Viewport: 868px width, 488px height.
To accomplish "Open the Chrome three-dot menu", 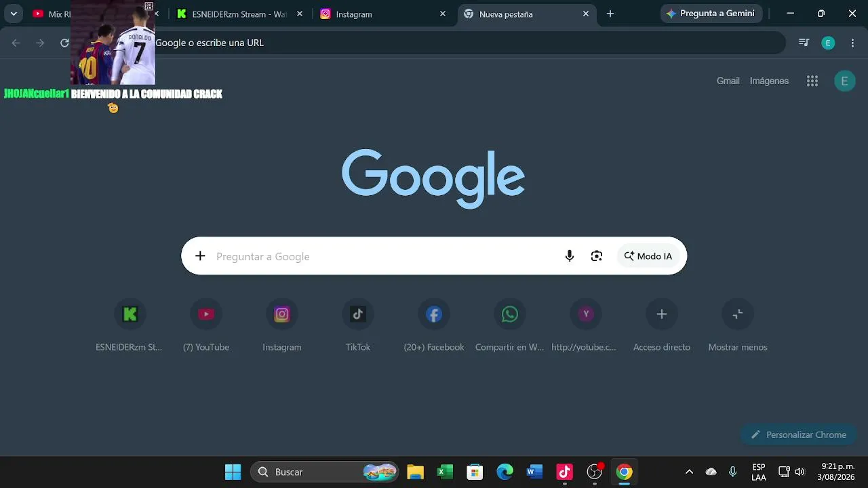I will 852,43.
